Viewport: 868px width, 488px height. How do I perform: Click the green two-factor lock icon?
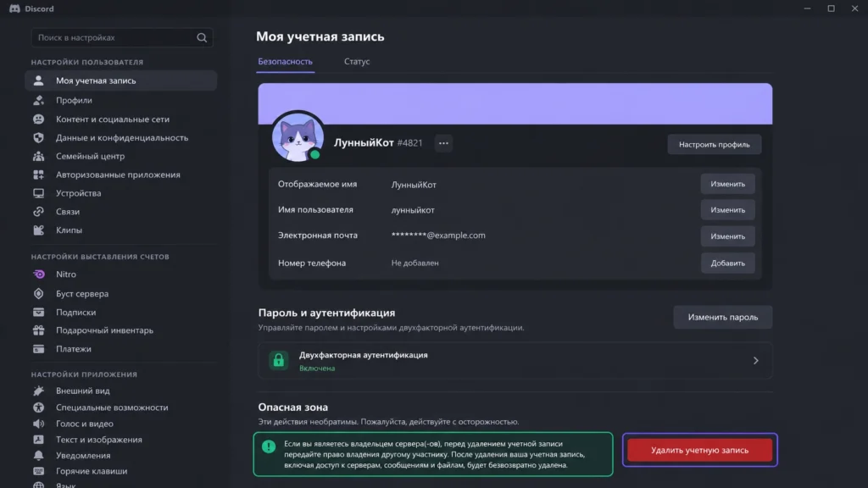tap(278, 360)
